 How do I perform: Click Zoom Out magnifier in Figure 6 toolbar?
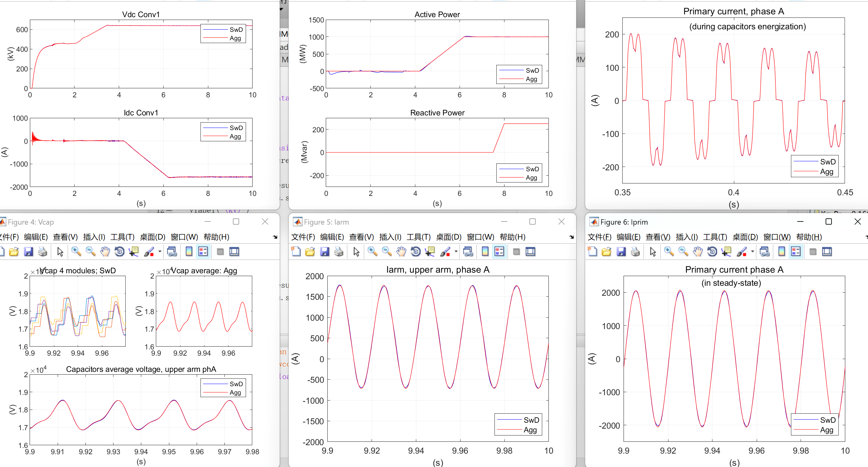683,251
